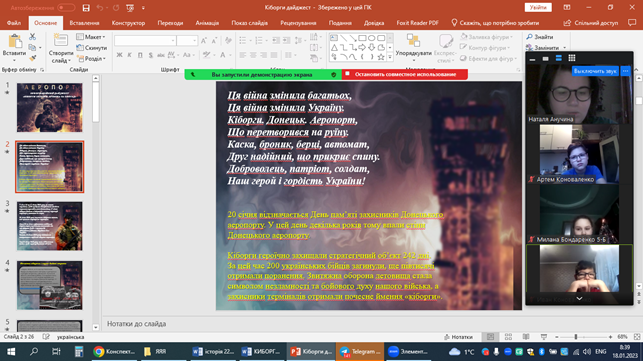The width and height of the screenshot is (643, 361).
Task: Click the Вставити paste icon
Action: [x=15, y=41]
